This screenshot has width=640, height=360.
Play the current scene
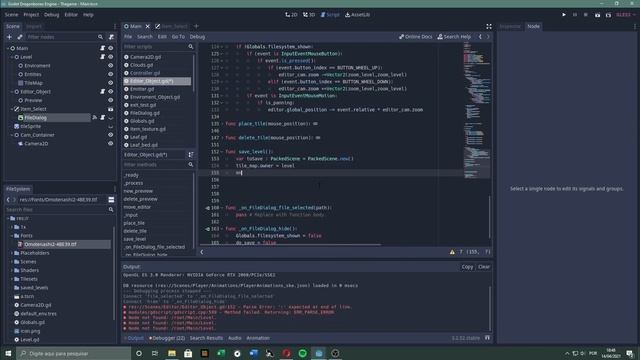[597, 15]
